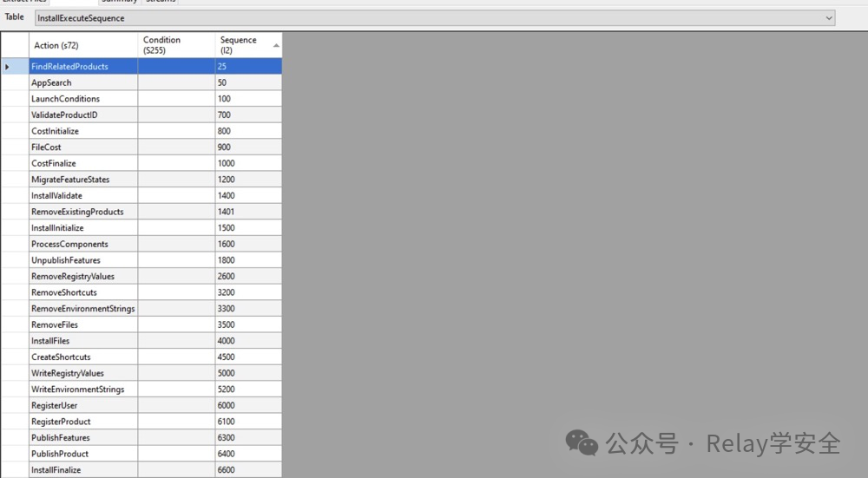
Task: Click sequence value 3500 cell
Action: 248,324
